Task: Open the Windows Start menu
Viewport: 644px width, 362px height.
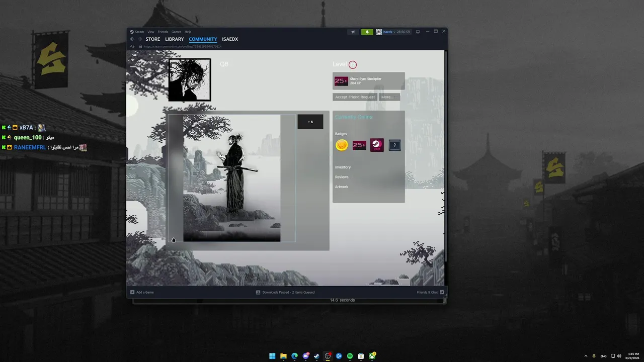Action: (272, 356)
